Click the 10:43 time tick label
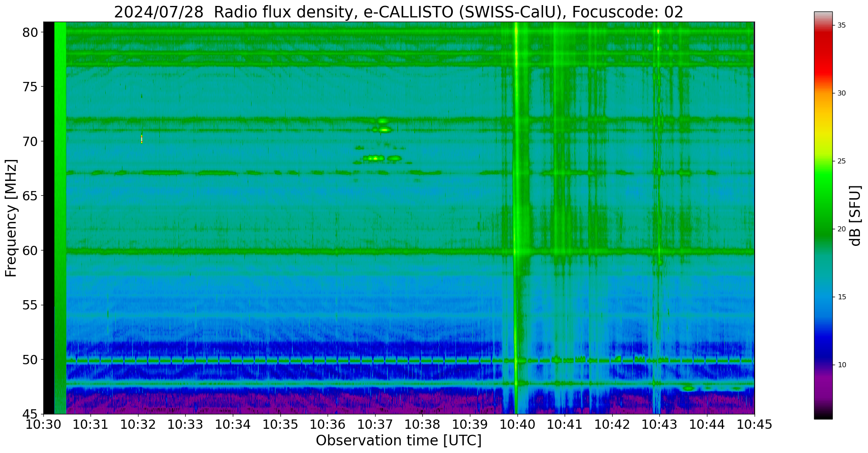Viewport: 868px width, 453px height. (x=659, y=425)
